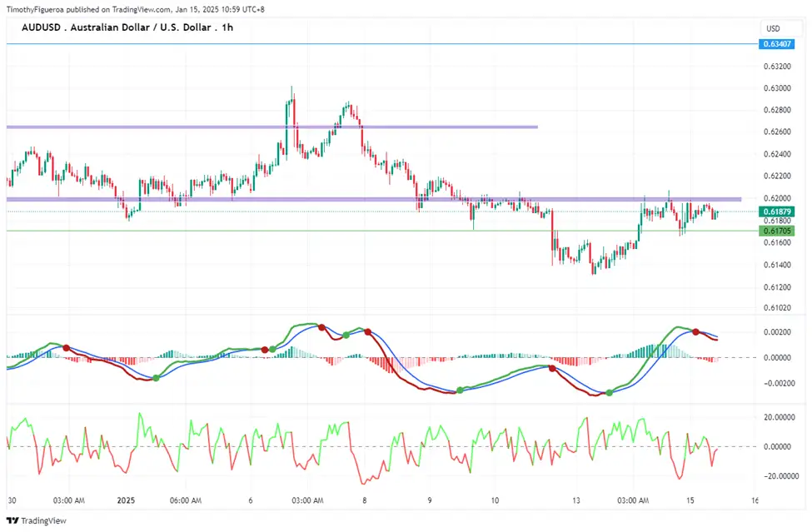Click the last red MACD crossover dot
812x532 pixels.
click(696, 331)
